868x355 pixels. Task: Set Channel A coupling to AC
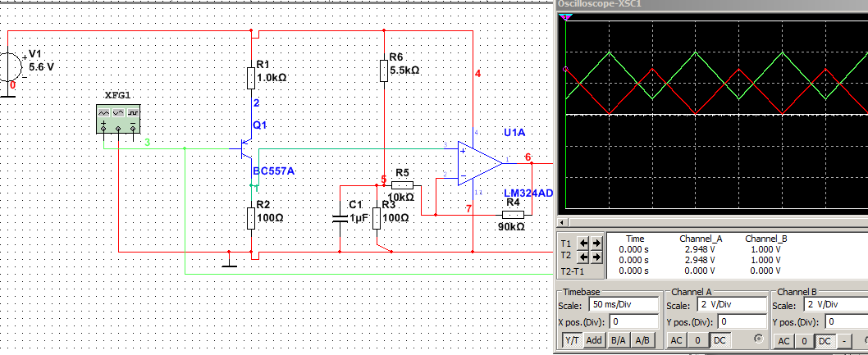tap(676, 340)
